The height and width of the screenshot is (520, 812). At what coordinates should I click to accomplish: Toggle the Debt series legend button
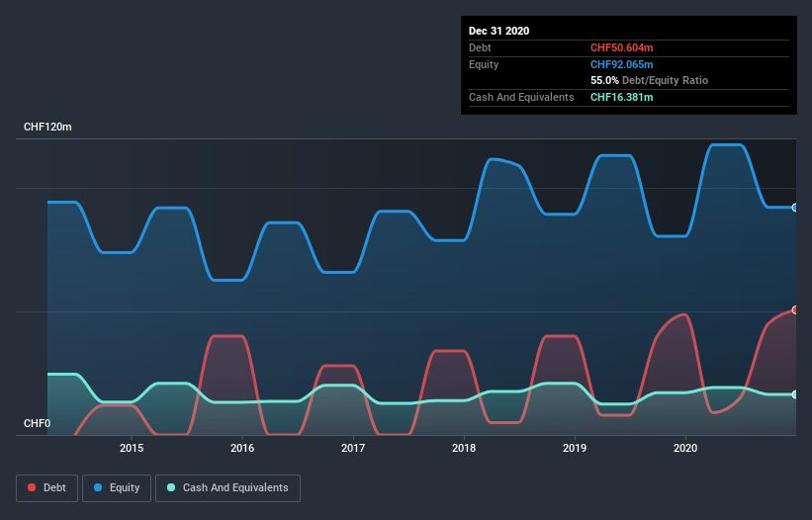pos(47,488)
